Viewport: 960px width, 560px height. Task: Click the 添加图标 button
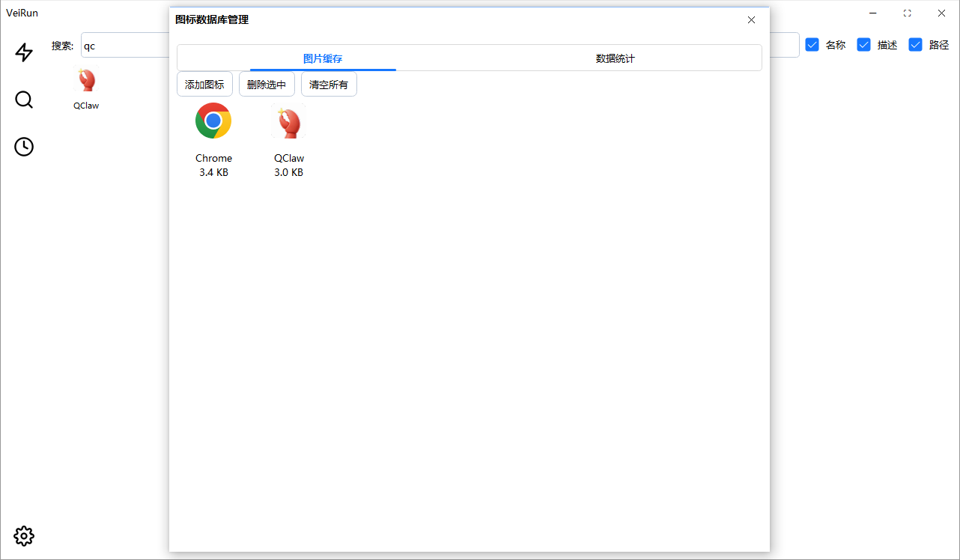pos(204,85)
